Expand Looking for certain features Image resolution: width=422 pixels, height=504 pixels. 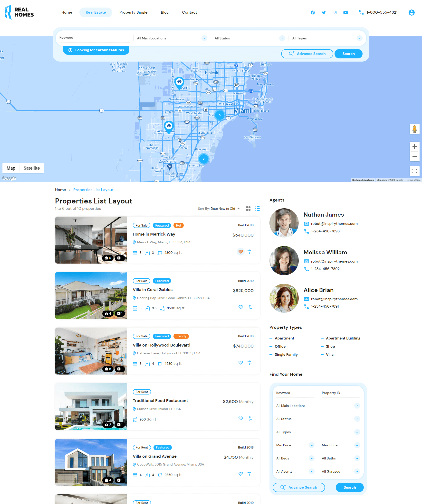point(96,50)
